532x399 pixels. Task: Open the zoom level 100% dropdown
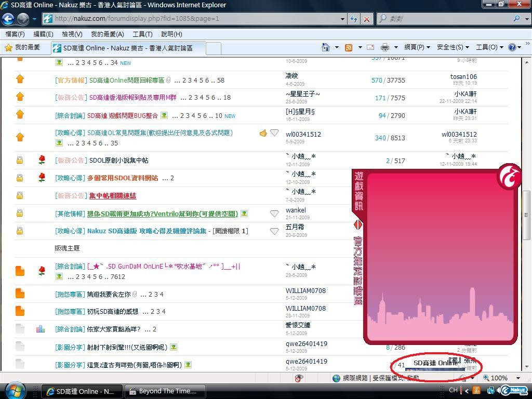[518, 378]
